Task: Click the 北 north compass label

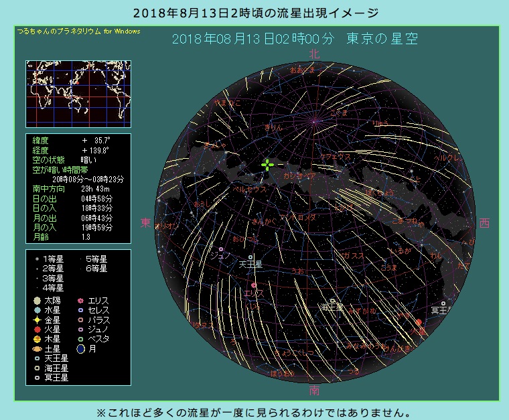Action: click(x=314, y=54)
